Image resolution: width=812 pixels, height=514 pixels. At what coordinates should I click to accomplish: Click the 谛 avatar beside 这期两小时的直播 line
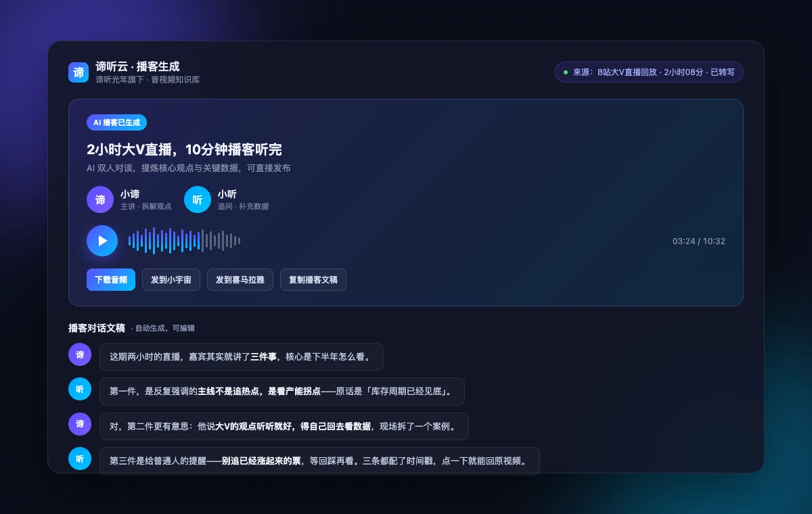[x=80, y=355]
